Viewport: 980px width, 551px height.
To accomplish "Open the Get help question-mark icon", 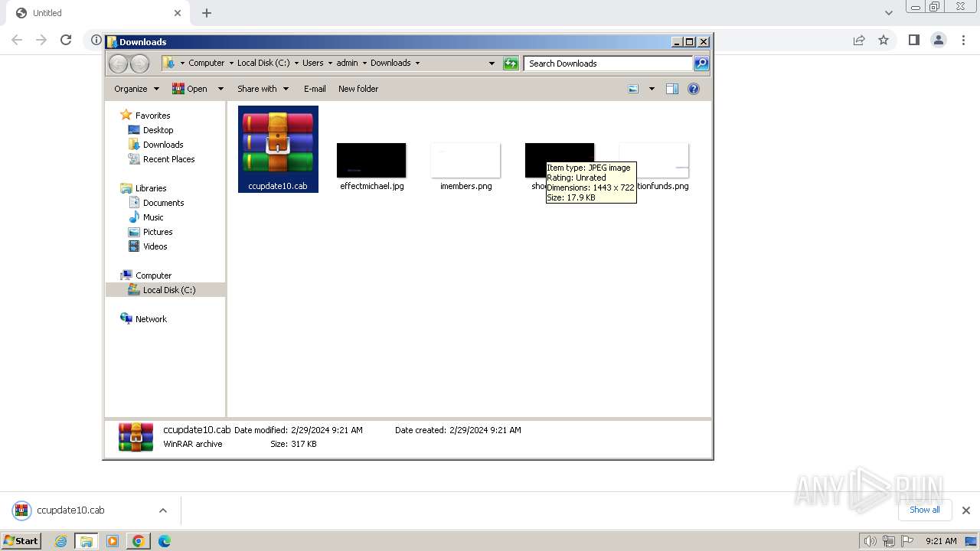I will click(x=694, y=89).
